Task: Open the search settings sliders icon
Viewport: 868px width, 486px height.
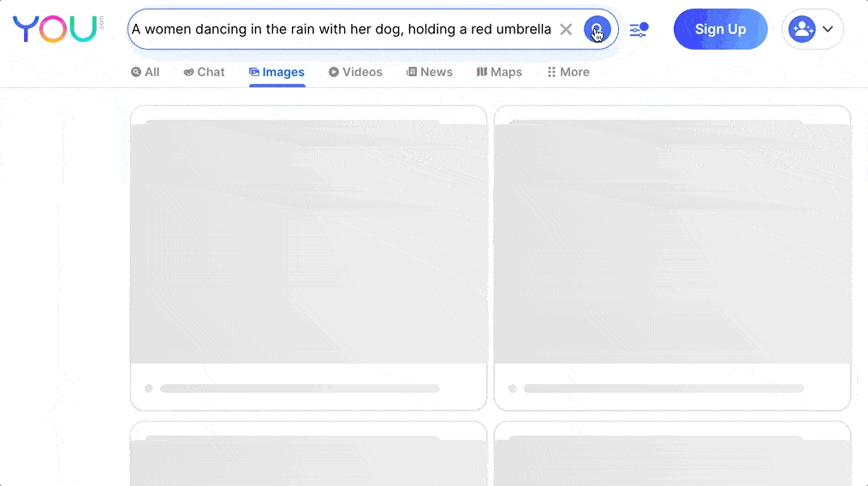Action: coord(639,29)
